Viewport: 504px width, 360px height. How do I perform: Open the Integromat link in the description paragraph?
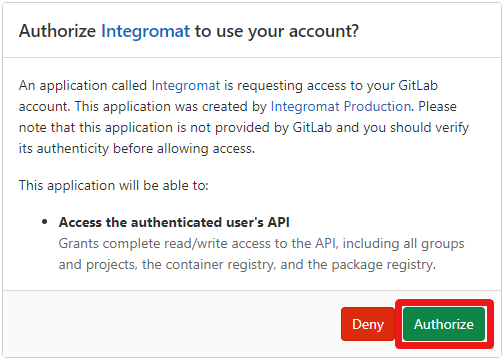click(x=186, y=86)
